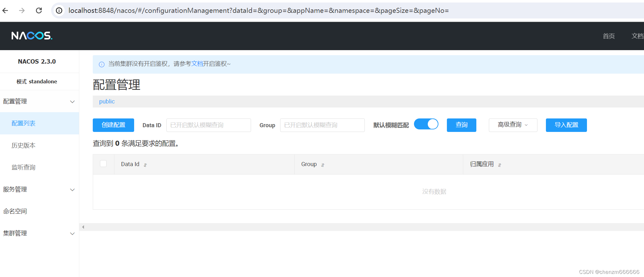The height and width of the screenshot is (277, 644).
Task: Select the public namespace tab
Action: pos(107,102)
